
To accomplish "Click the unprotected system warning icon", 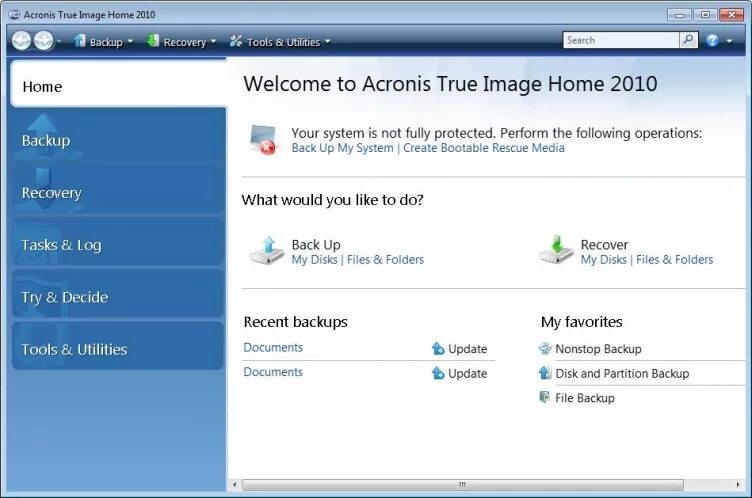I will coord(264,140).
